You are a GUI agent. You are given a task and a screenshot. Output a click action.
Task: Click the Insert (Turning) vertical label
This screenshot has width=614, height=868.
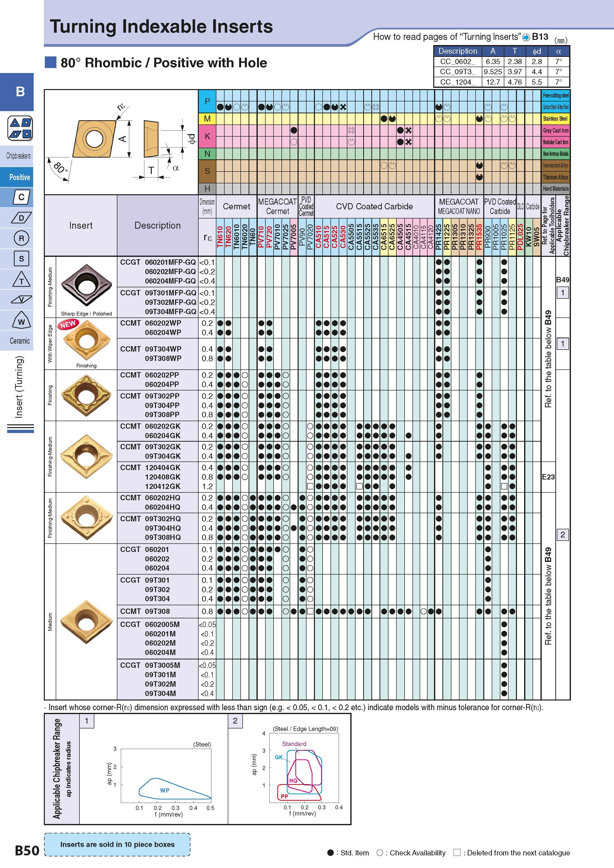(19, 386)
